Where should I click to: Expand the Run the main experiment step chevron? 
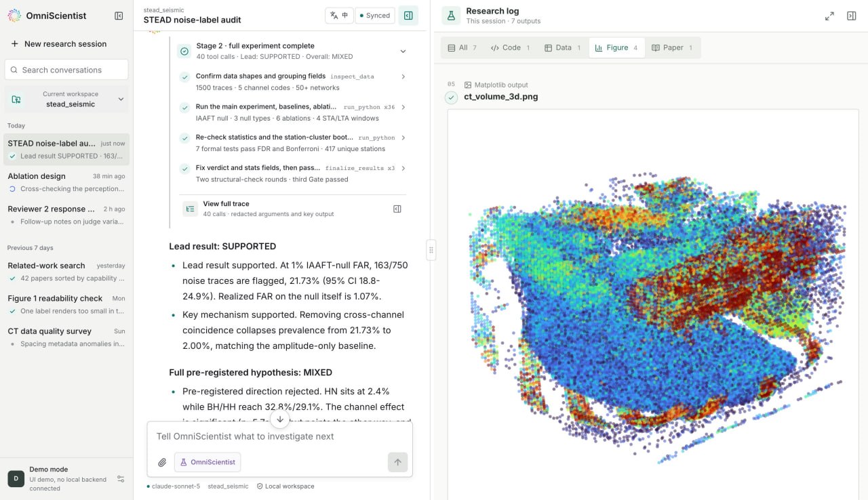(403, 107)
